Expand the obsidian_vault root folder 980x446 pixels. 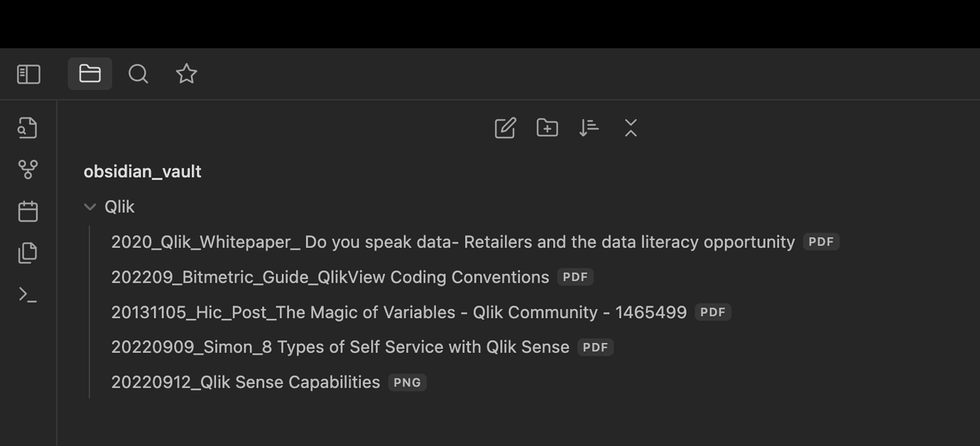coord(142,171)
